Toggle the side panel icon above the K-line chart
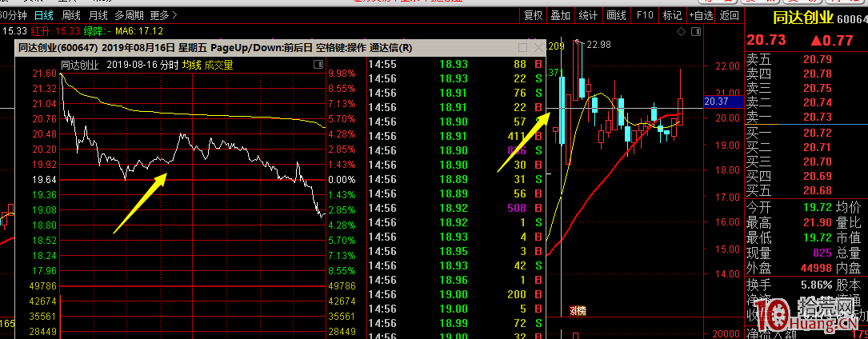Screen dimensions: 868x339 point(695,31)
